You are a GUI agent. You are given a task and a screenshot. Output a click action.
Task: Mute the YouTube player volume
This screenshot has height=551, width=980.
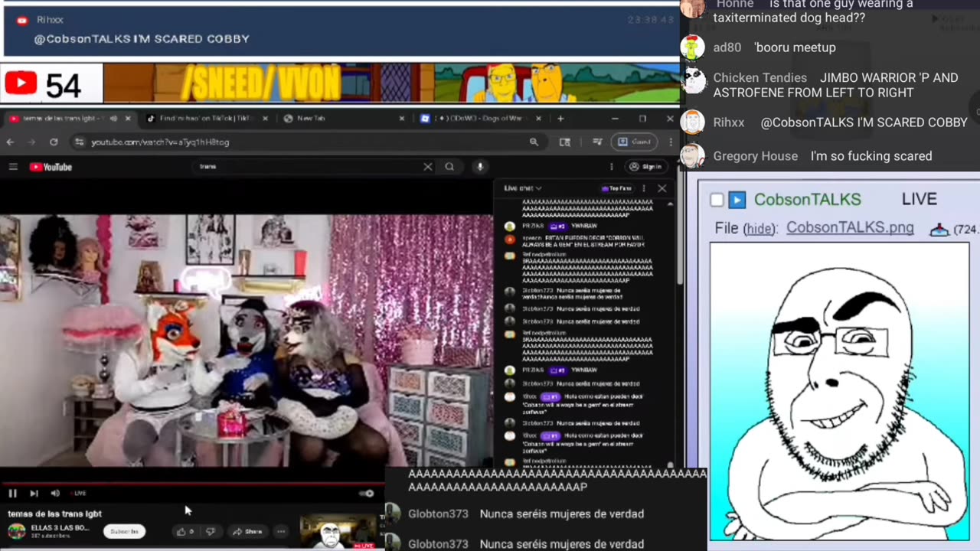[x=54, y=494]
